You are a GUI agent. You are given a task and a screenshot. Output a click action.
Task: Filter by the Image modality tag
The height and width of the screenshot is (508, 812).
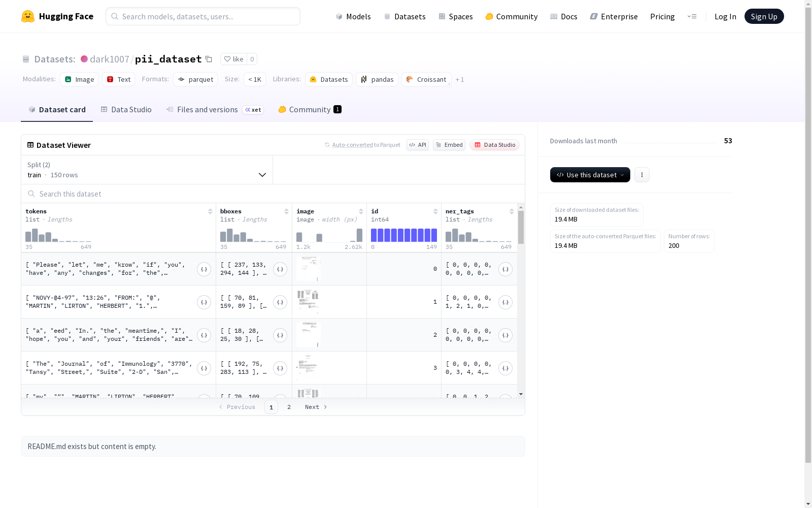coord(80,79)
